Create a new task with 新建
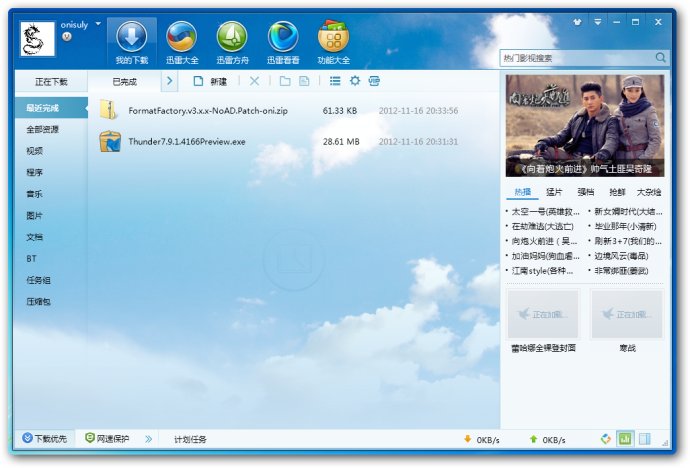 click(x=210, y=81)
